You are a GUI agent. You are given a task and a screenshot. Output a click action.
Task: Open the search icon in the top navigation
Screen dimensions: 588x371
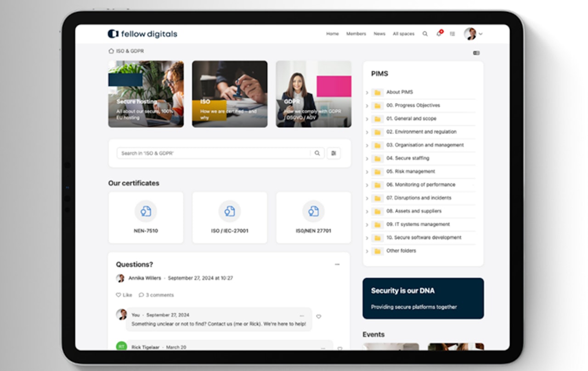(425, 34)
